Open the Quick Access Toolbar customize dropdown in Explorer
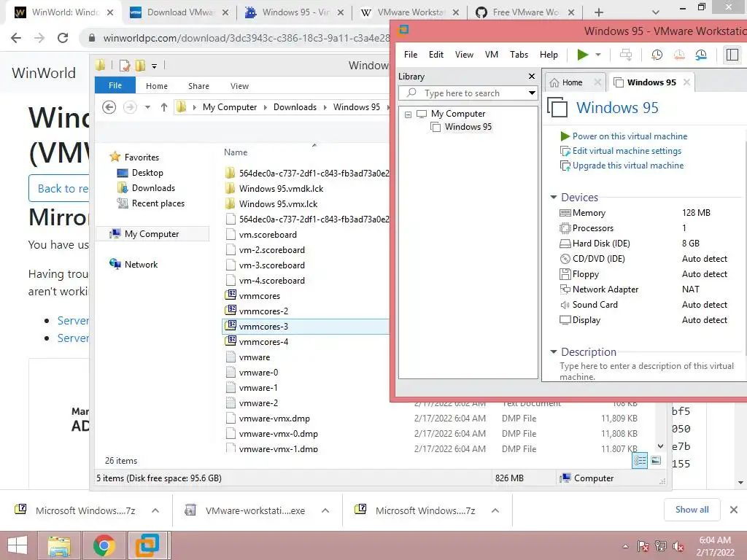 tap(155, 66)
